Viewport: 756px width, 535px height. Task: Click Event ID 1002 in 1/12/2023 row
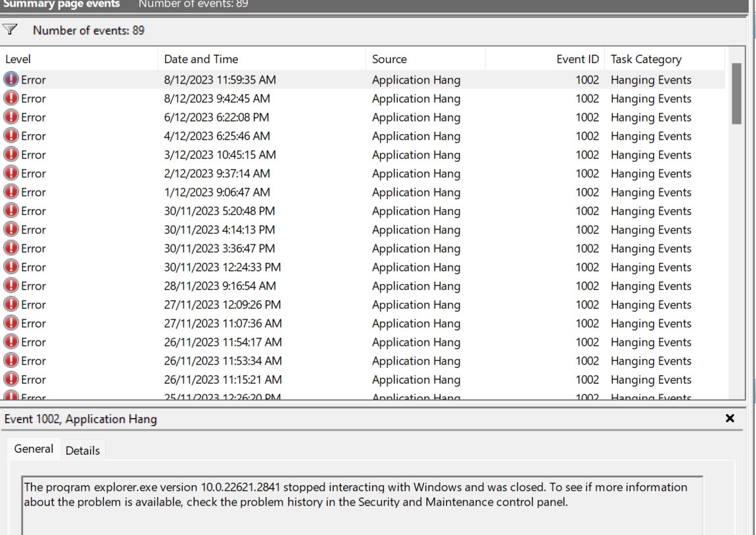(x=587, y=193)
